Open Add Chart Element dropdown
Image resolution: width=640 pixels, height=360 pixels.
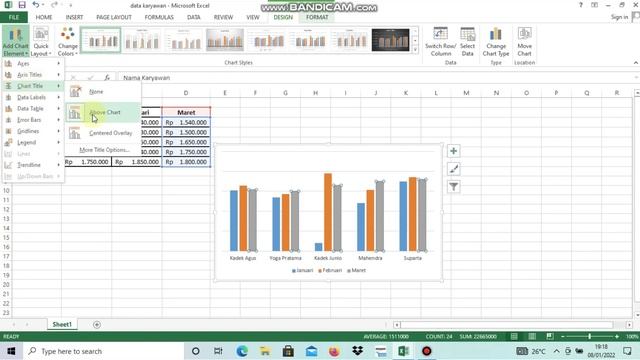[16, 42]
